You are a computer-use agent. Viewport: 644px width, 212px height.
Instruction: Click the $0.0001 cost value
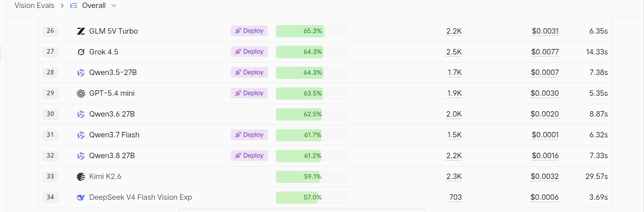[545, 135]
